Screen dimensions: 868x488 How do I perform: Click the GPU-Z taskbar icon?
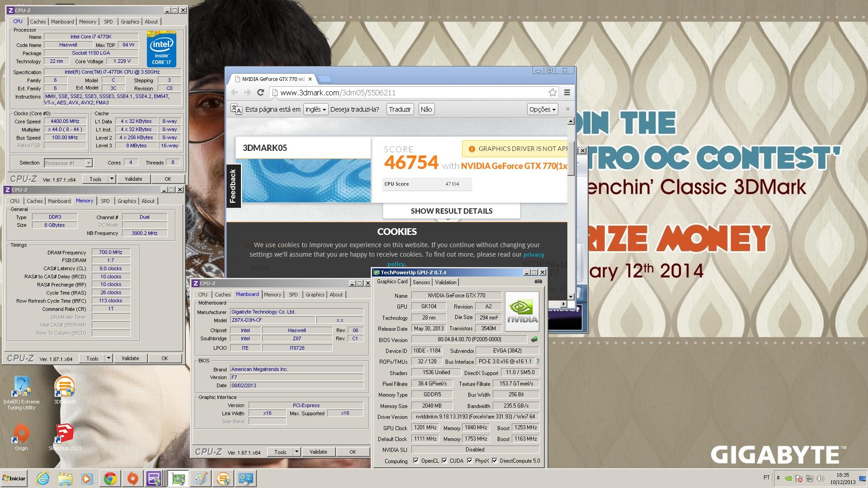[x=178, y=479]
